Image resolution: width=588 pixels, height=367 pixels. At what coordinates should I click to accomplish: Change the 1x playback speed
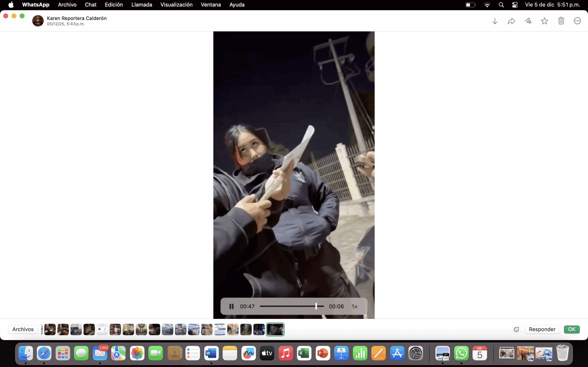tap(354, 307)
